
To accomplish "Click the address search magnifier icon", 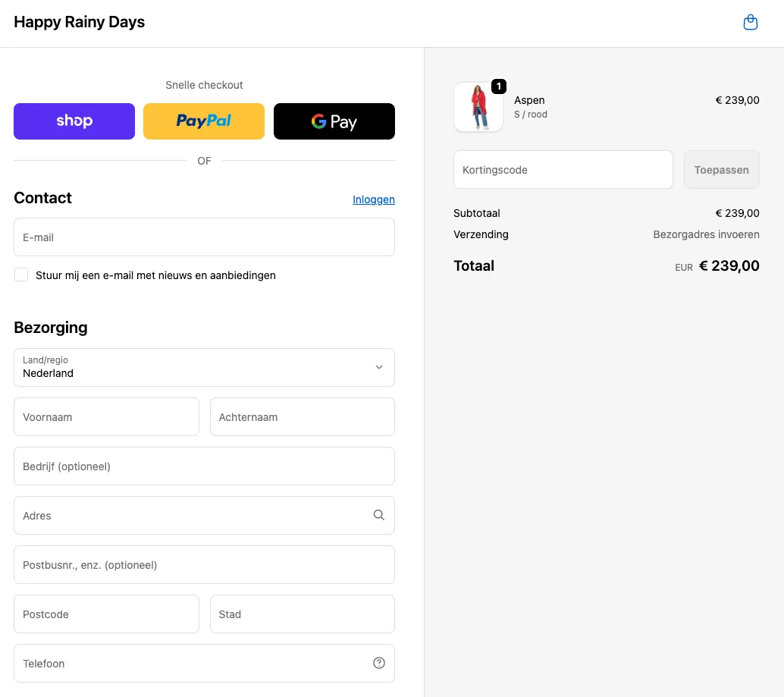I will pyautogui.click(x=379, y=515).
